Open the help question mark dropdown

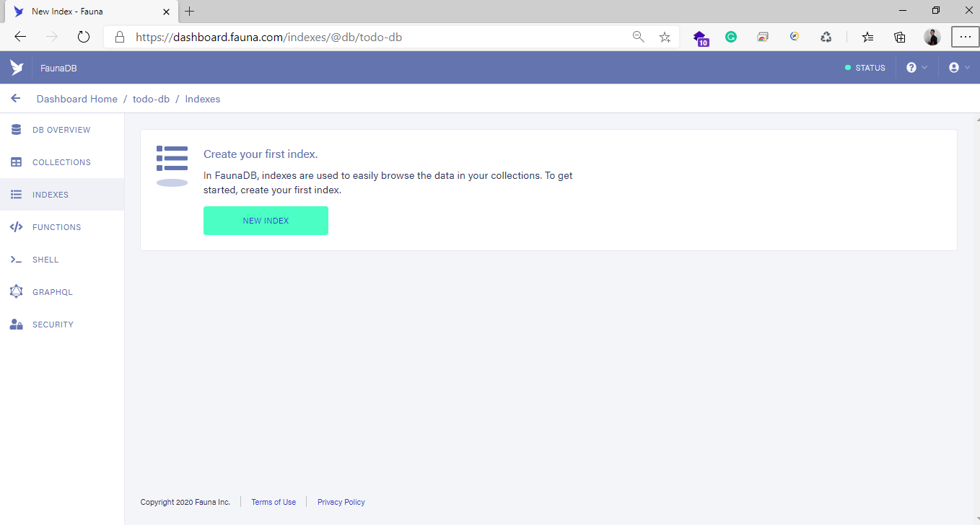[x=916, y=68]
